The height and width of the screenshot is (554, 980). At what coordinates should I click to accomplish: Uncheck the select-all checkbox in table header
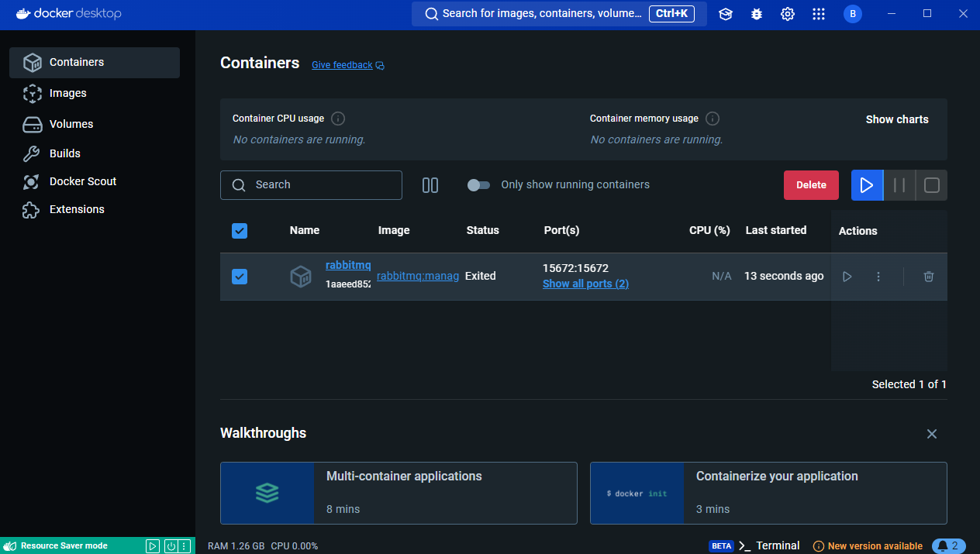(x=240, y=231)
